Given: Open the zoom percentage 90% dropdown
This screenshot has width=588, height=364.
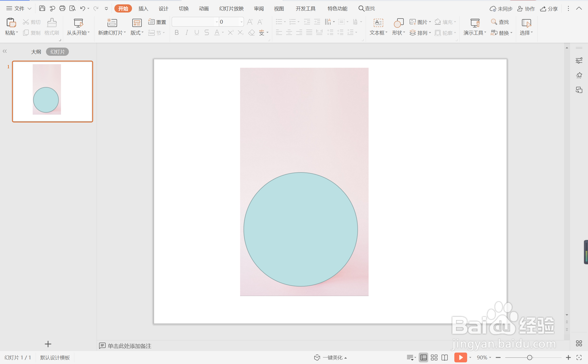Looking at the screenshot, I should 484,357.
